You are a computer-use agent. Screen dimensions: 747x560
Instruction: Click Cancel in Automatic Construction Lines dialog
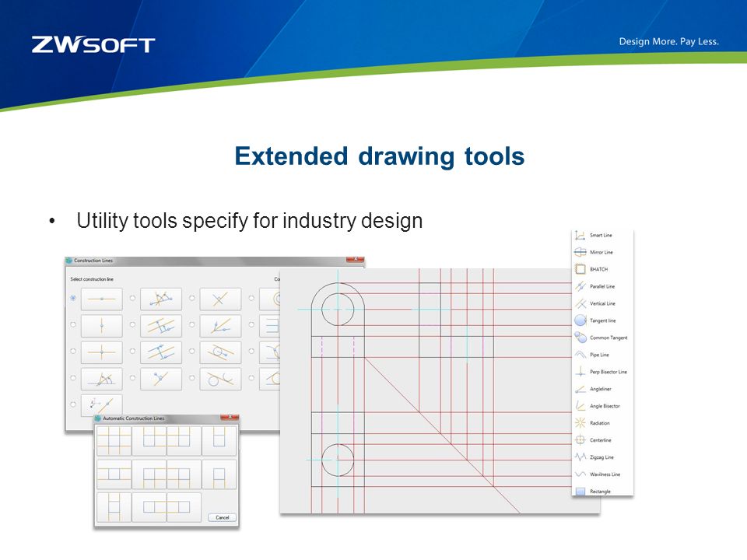[223, 517]
